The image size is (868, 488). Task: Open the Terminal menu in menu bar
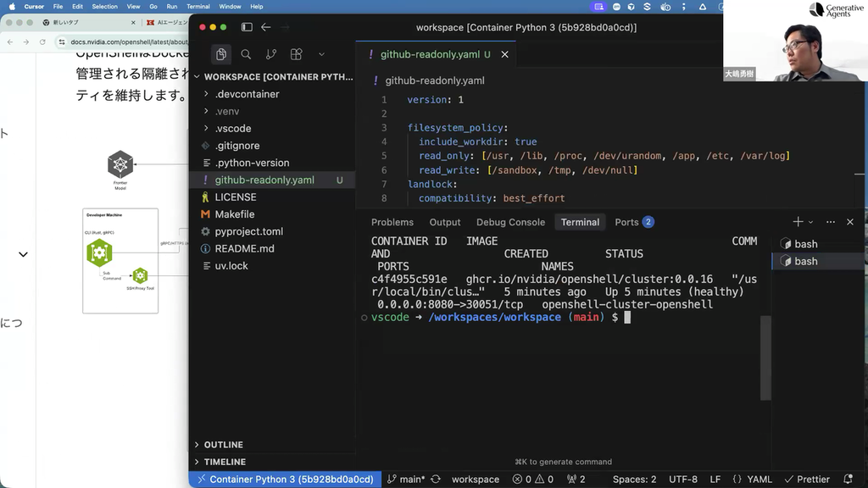198,7
